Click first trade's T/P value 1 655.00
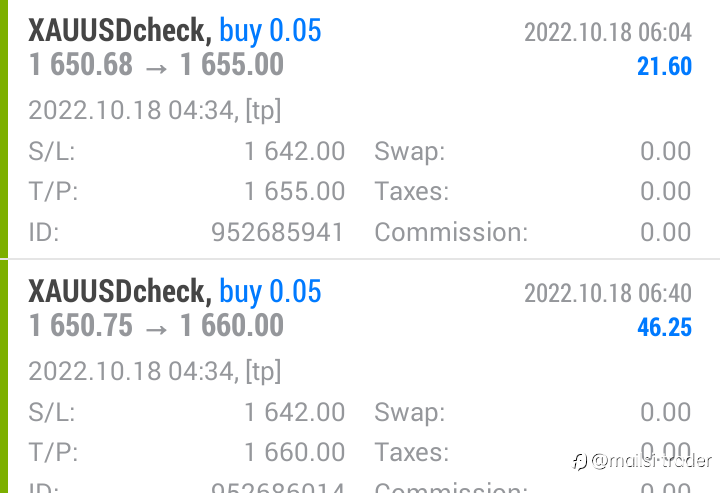Viewport: 720px width, 493px height. (x=294, y=191)
